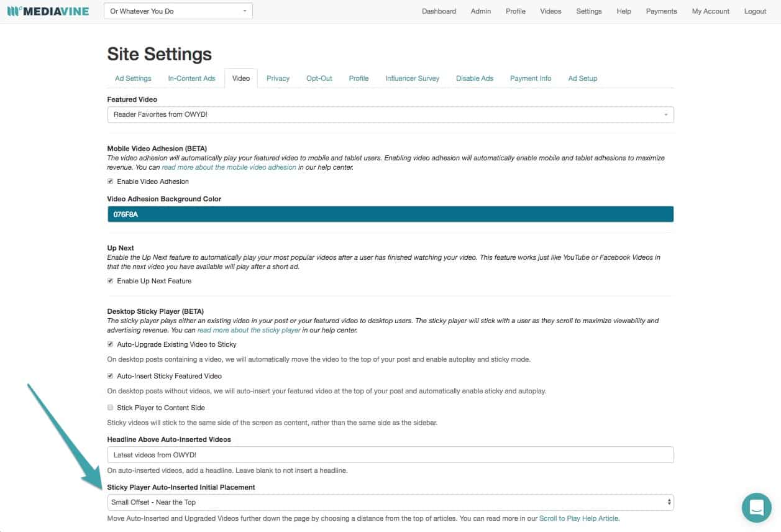Click Logout in top navigation
The width and height of the screenshot is (781, 532).
click(x=756, y=11)
